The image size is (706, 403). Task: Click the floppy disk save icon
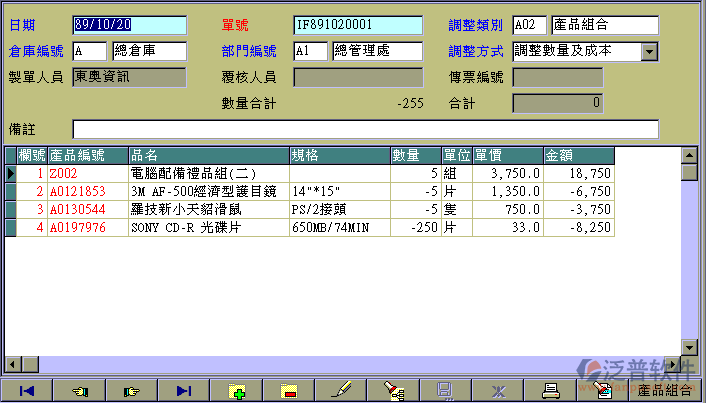(x=446, y=390)
